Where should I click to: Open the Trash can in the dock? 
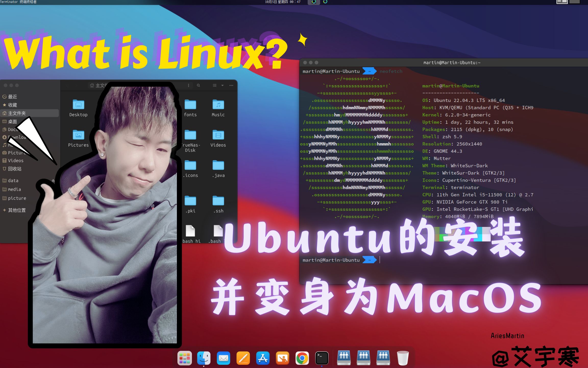[403, 358]
